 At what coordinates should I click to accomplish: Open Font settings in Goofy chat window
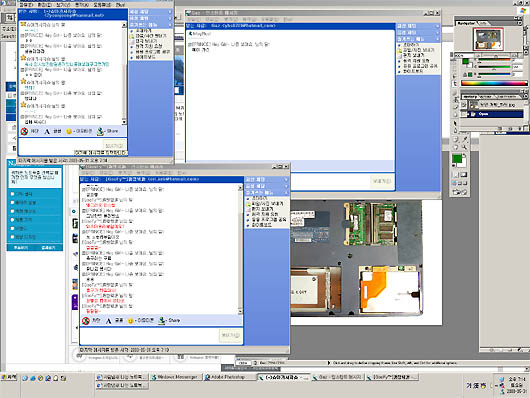109,321
